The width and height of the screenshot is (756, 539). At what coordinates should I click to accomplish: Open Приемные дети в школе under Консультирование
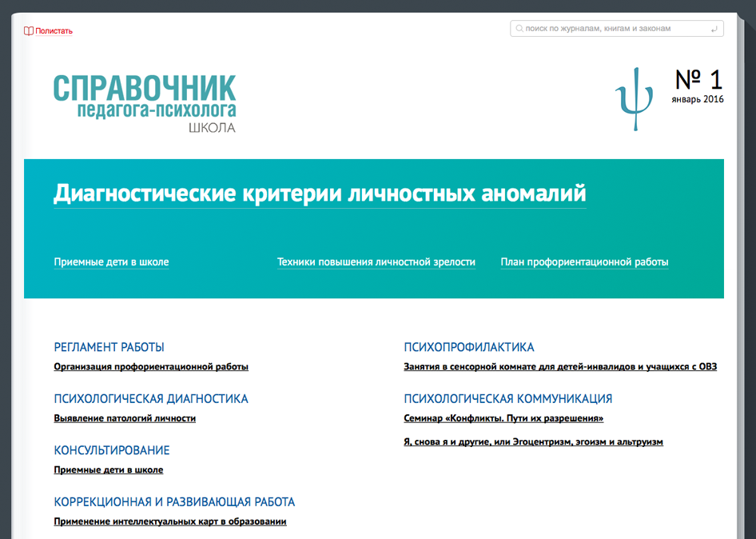click(109, 469)
